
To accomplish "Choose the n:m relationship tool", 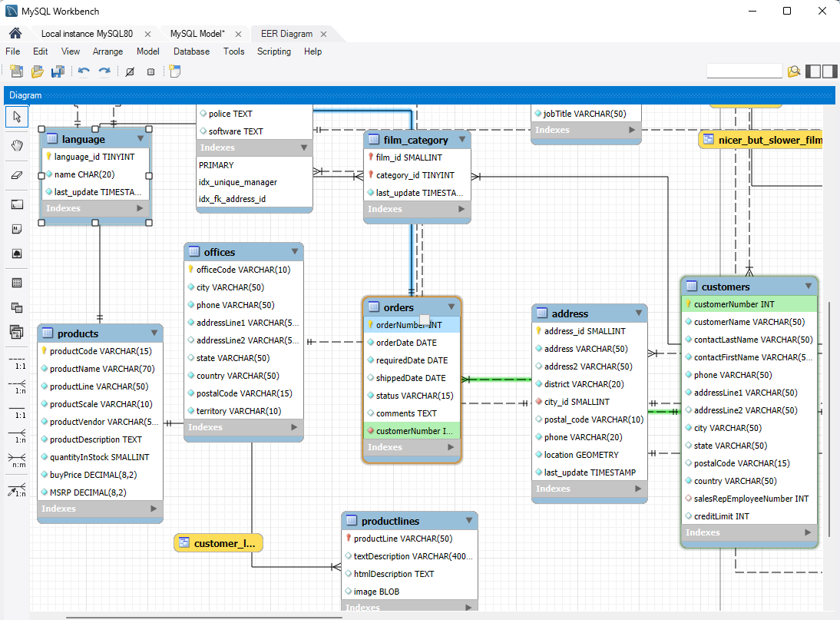I will point(17,460).
